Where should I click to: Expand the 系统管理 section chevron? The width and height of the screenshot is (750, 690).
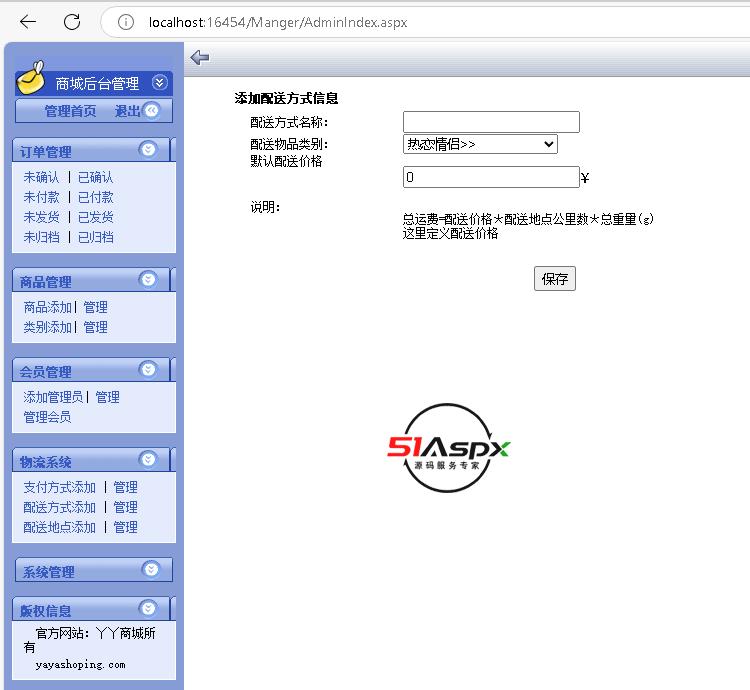point(151,569)
